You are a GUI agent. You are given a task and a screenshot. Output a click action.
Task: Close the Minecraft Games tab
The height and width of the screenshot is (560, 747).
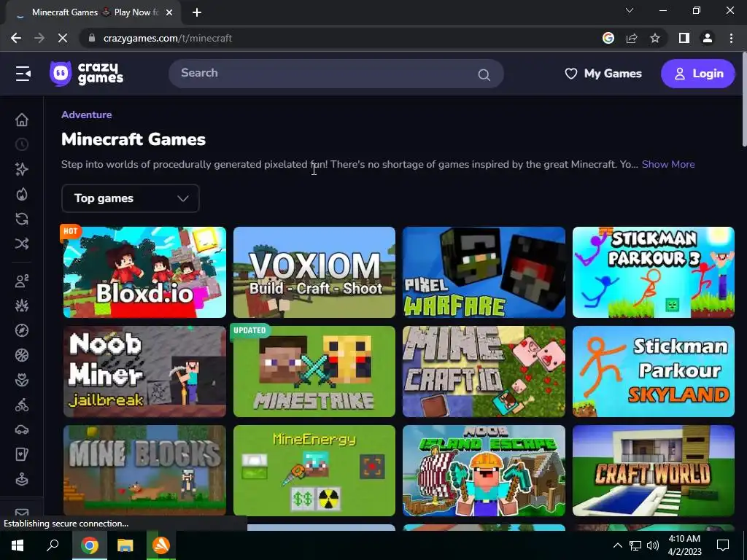(169, 12)
